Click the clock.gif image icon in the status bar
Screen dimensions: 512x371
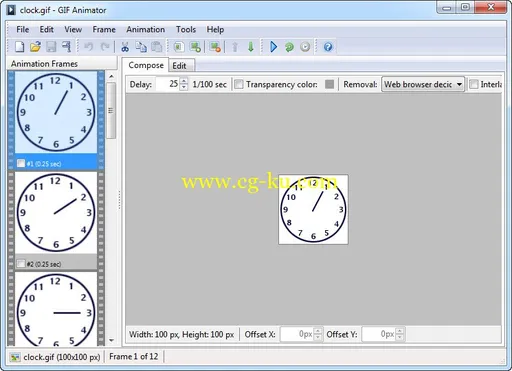click(15, 357)
